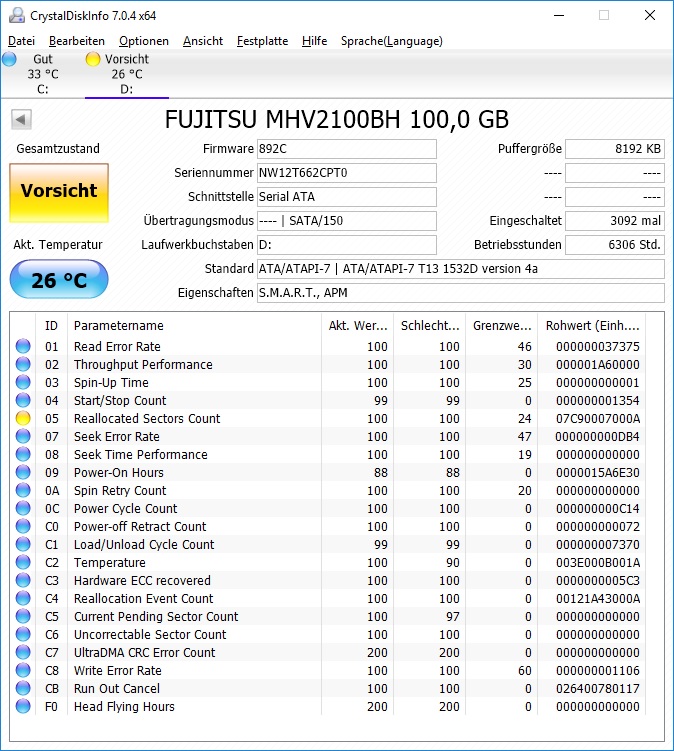Click status orb of UltraDMA CRC Error Count
The image size is (674, 751).
coord(23,652)
